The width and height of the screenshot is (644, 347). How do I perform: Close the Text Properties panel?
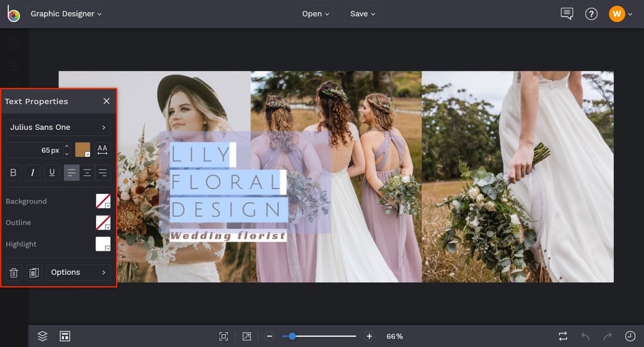pos(106,101)
